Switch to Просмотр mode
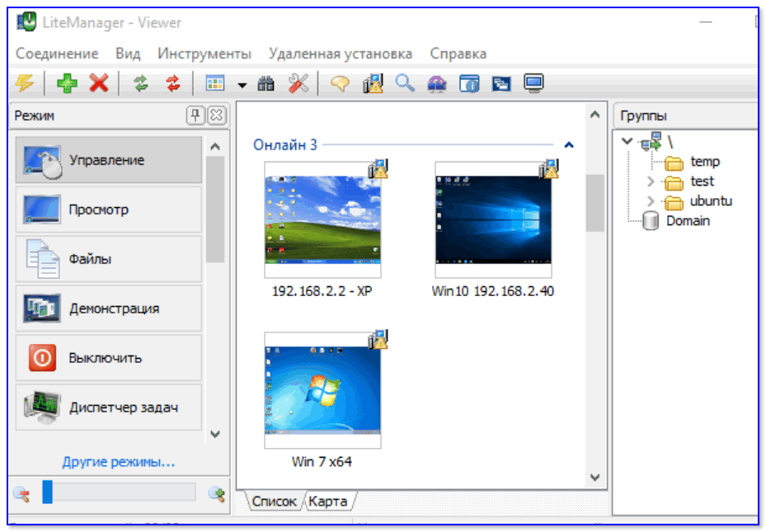Screen dimensions: 766x532 (108, 210)
